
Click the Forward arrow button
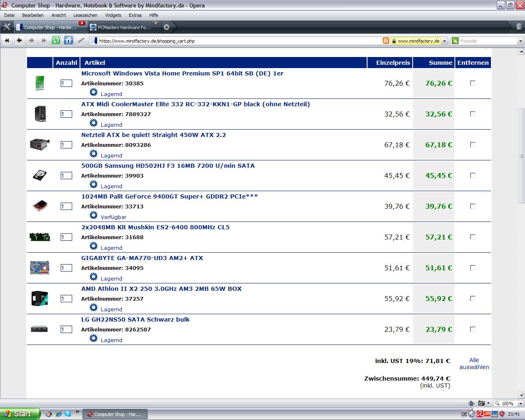tap(32, 40)
